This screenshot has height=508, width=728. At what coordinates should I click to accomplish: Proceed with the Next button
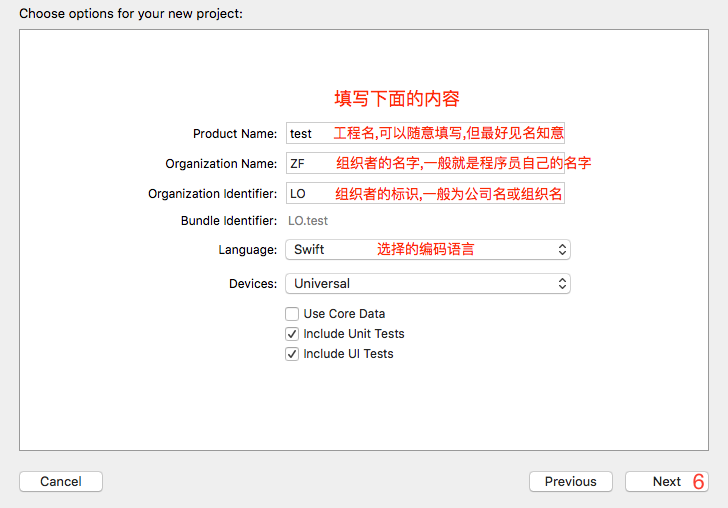667,482
